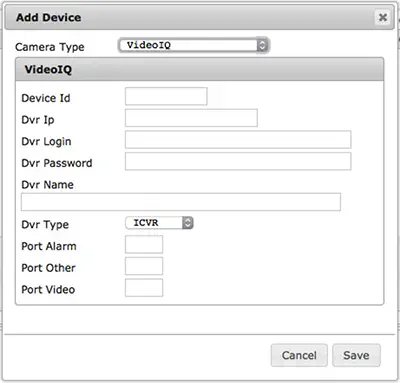The height and width of the screenshot is (383, 400).
Task: Click the Camera Type label
Action: point(50,47)
